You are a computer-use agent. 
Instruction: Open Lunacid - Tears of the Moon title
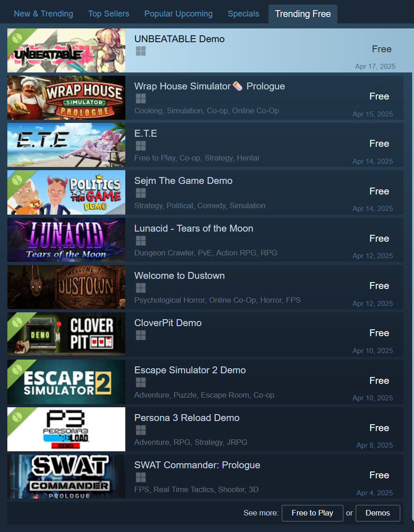point(194,228)
